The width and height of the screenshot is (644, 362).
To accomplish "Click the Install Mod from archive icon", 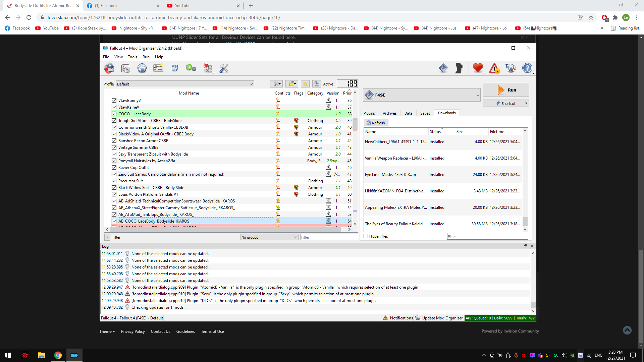I will pos(125,68).
